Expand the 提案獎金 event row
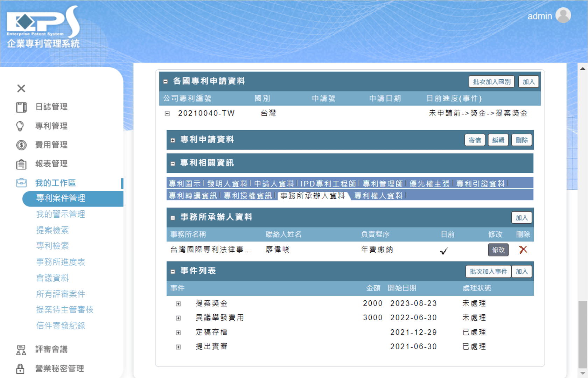 pos(178,304)
